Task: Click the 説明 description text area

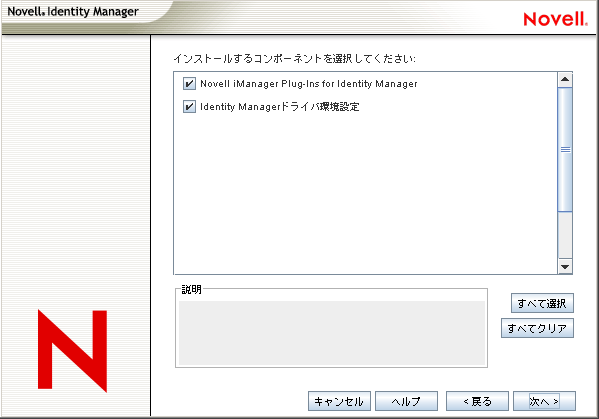Action: tap(332, 333)
